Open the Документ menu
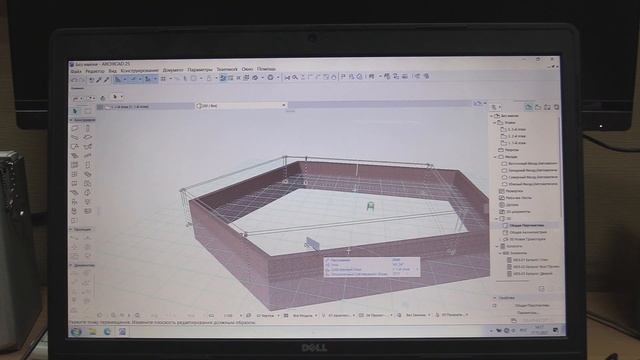Viewport: 640px width, 360px height. point(173,70)
